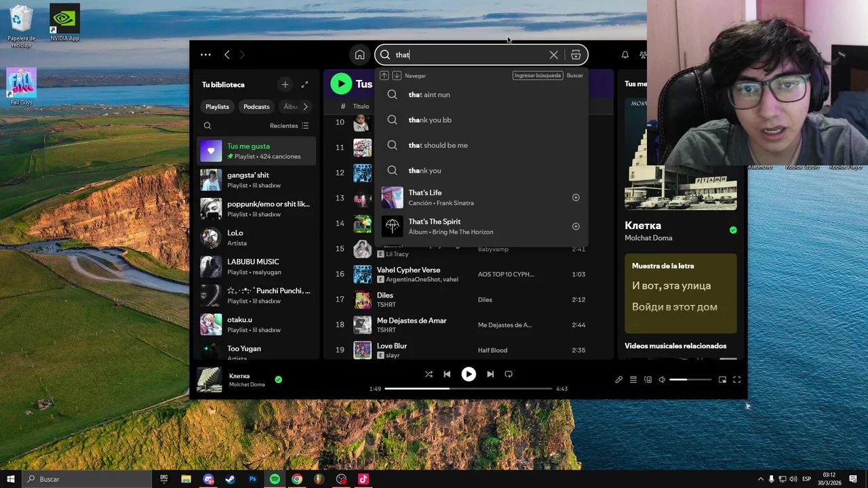Screen dimensions: 868x488
Task: Clear the search field with the X
Action: click(553, 55)
